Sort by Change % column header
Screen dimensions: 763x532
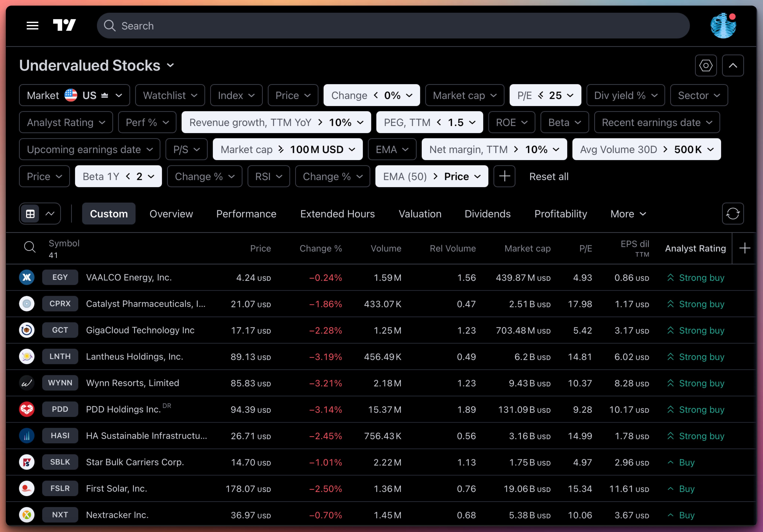(x=321, y=248)
